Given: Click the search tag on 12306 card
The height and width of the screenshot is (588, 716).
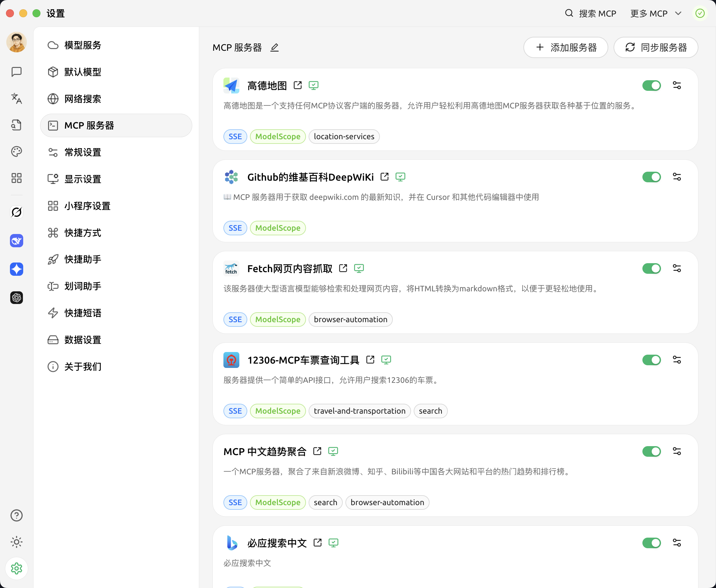Looking at the screenshot, I should click(x=431, y=411).
